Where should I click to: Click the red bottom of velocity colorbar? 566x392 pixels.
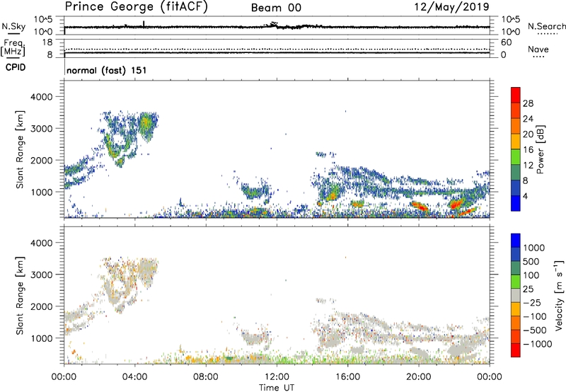[516, 350]
